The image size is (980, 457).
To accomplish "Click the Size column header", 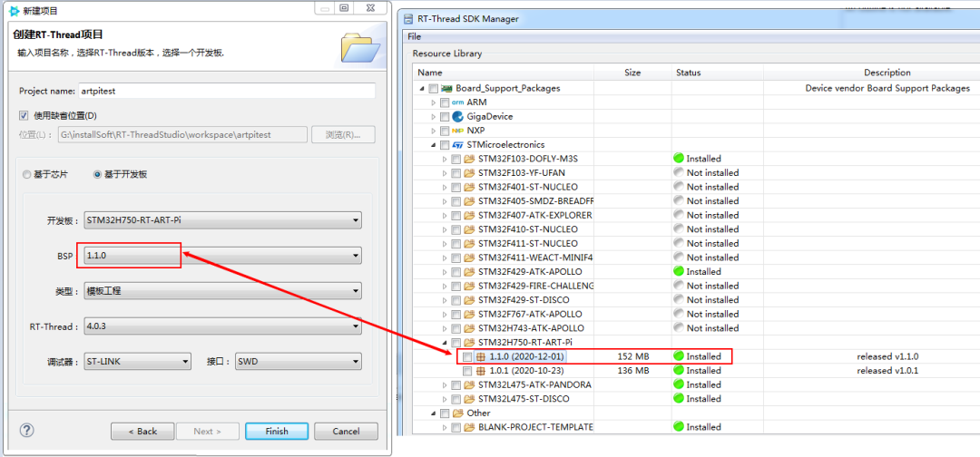I will pos(632,73).
